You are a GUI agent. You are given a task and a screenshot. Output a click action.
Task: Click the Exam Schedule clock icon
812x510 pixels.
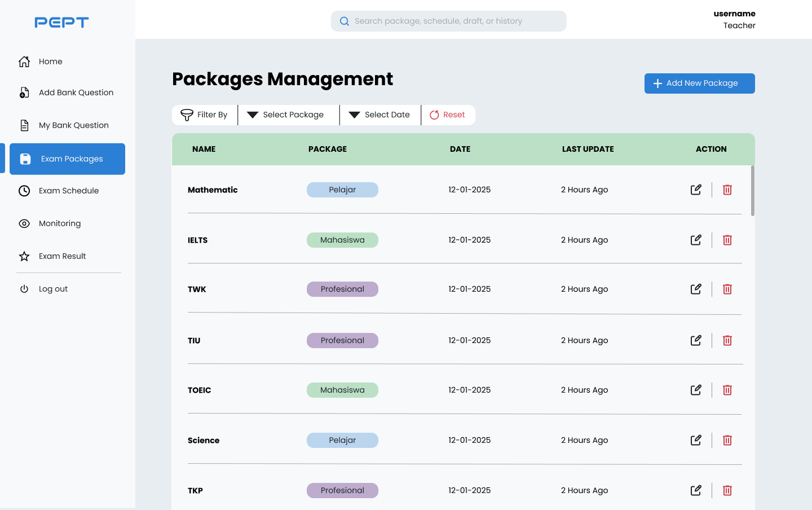click(24, 191)
